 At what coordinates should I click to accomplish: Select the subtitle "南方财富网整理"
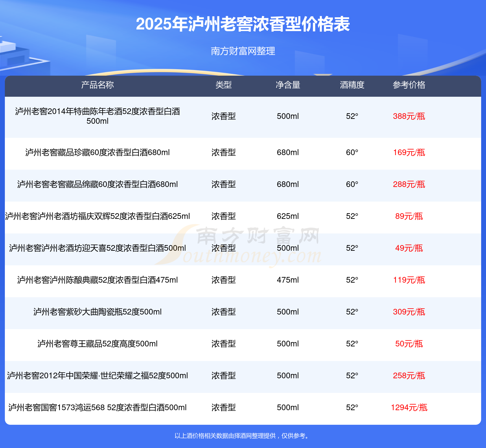(x=243, y=51)
